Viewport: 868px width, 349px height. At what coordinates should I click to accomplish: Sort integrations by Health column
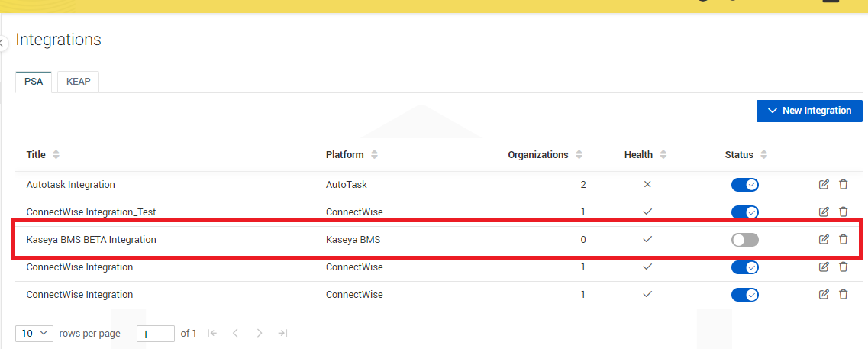coord(663,155)
